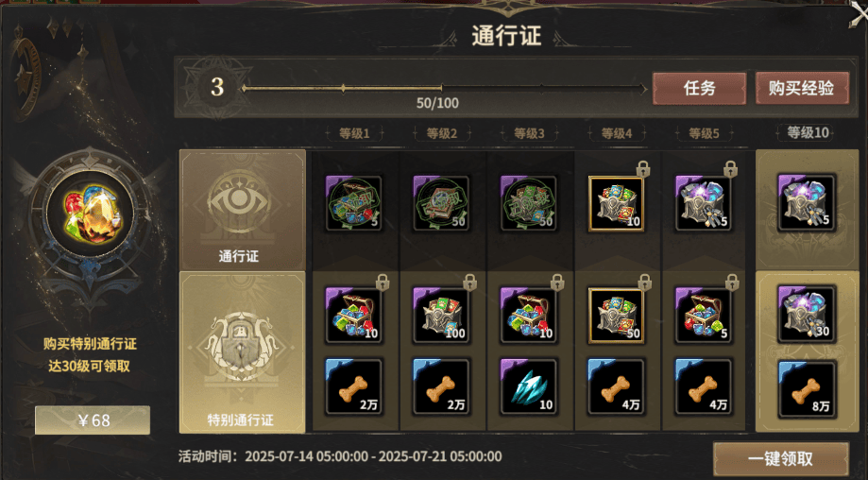Viewport: 868px width, 480px height.
Task: Click the level 10 free pass gear chest
Action: pos(806,202)
